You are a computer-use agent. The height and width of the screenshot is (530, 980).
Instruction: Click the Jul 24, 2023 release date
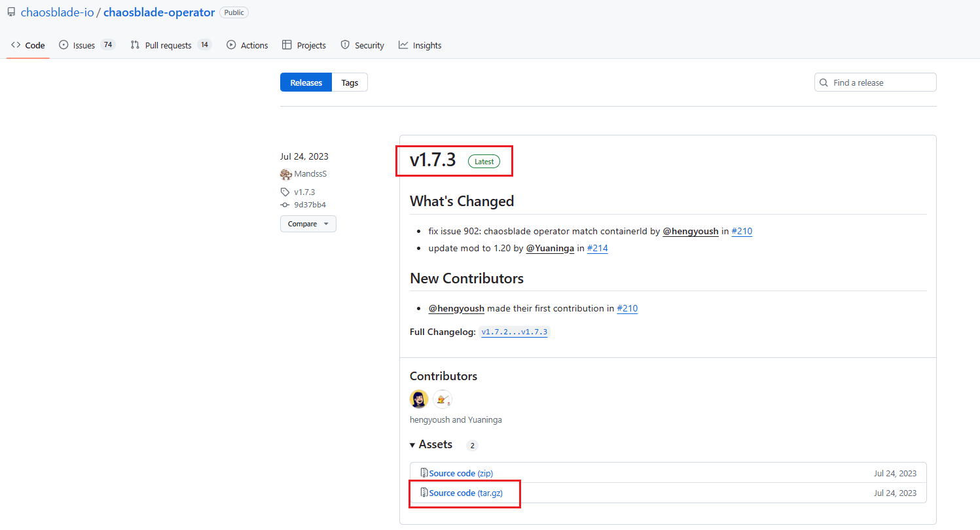(x=304, y=156)
